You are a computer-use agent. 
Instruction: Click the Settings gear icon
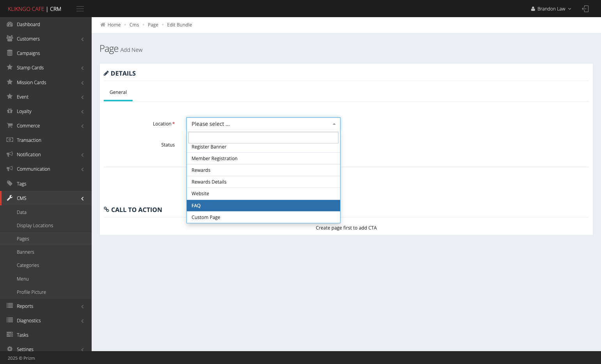click(x=10, y=349)
